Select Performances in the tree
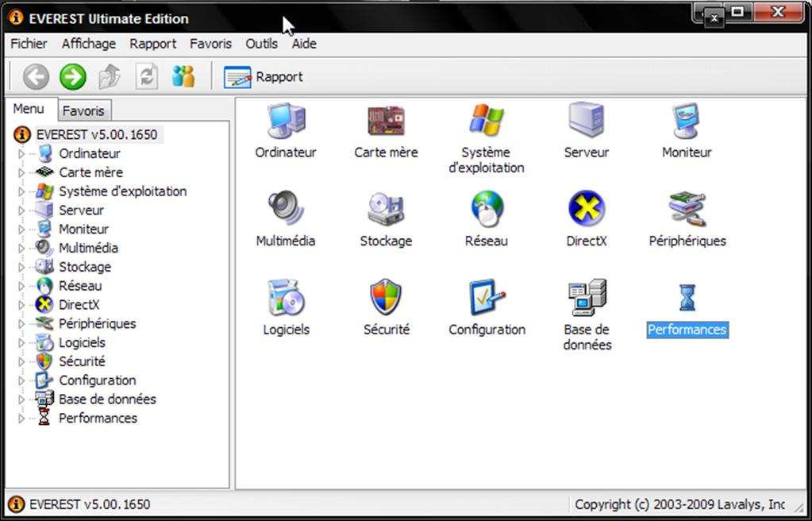The width and height of the screenshot is (812, 521). (98, 419)
